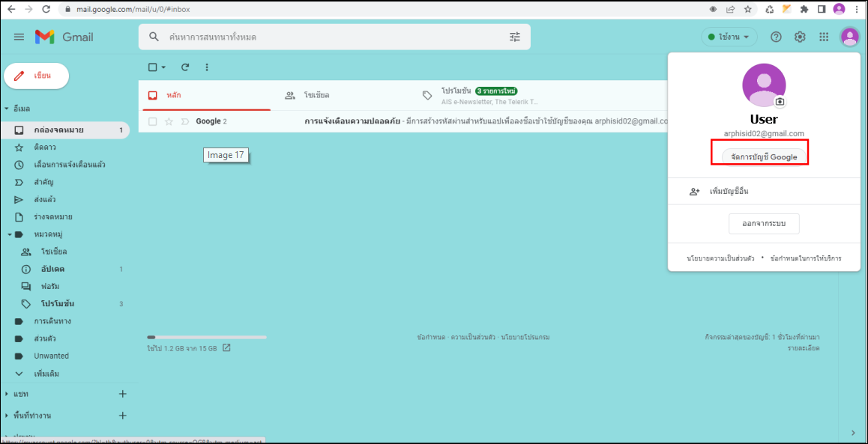
Task: Expand the แชท section
Action: tap(6, 395)
